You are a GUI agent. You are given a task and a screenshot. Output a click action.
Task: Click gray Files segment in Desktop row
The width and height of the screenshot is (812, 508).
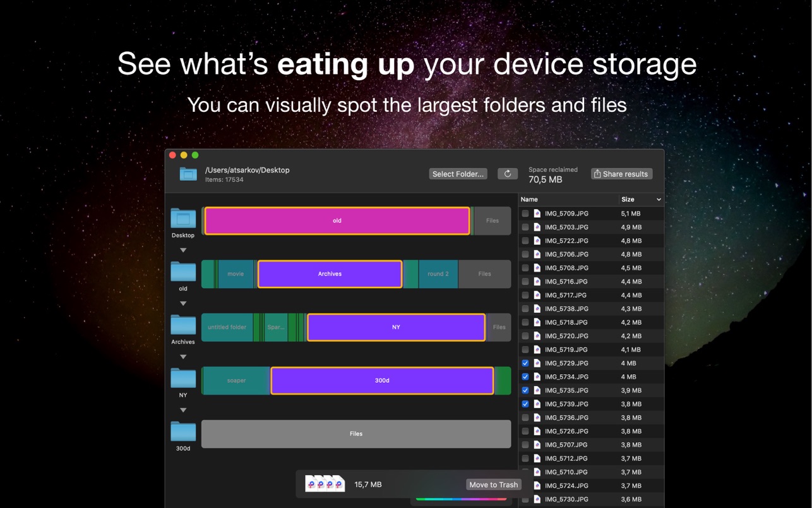(493, 221)
